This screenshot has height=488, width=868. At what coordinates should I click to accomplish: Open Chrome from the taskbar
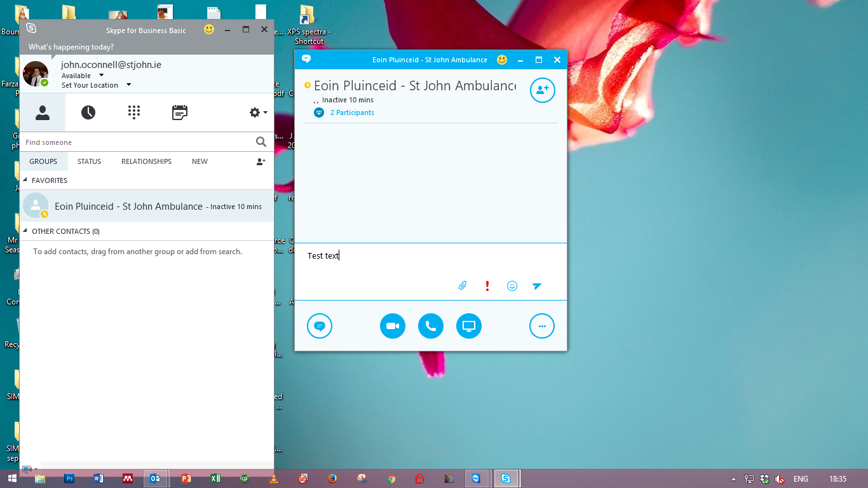point(391,478)
